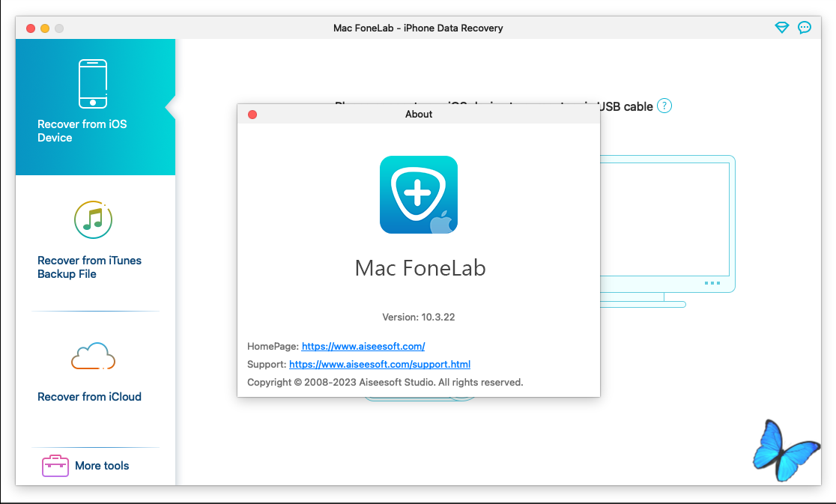The image size is (836, 504).
Task: Open the Support page link
Action: point(380,365)
